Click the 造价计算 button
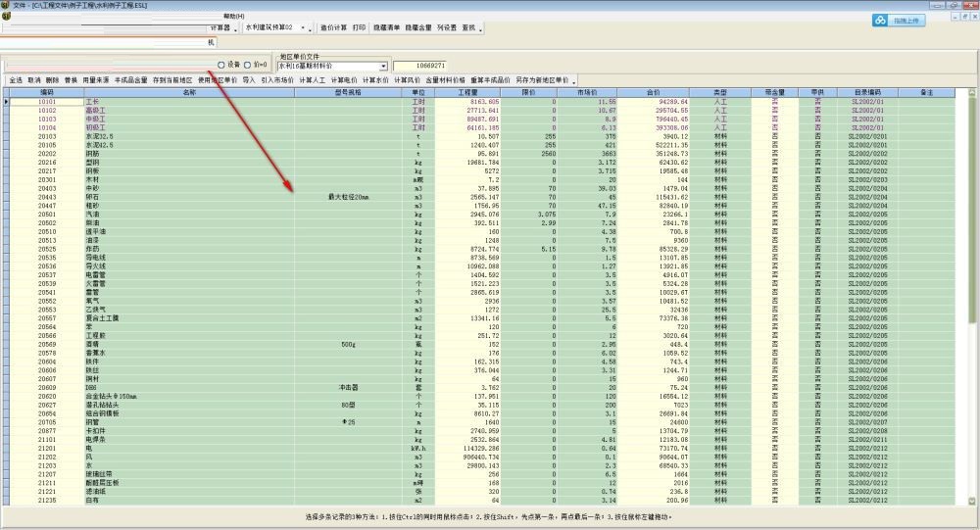Screen dimensions: 980x530 (x=333, y=28)
